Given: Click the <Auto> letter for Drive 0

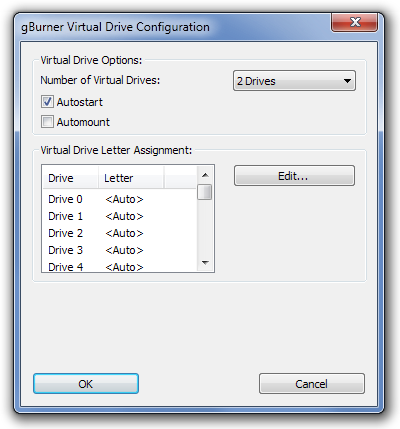Looking at the screenshot, I should point(124,199).
